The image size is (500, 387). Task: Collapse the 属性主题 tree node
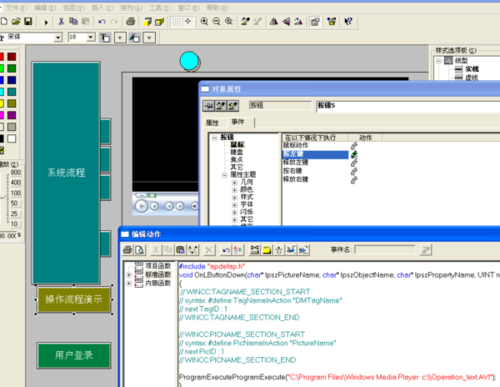click(225, 175)
